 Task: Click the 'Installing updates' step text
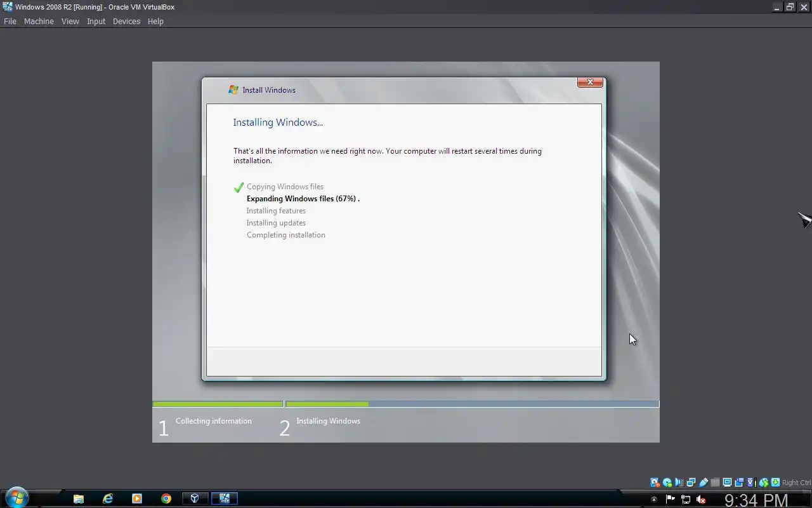coord(276,223)
